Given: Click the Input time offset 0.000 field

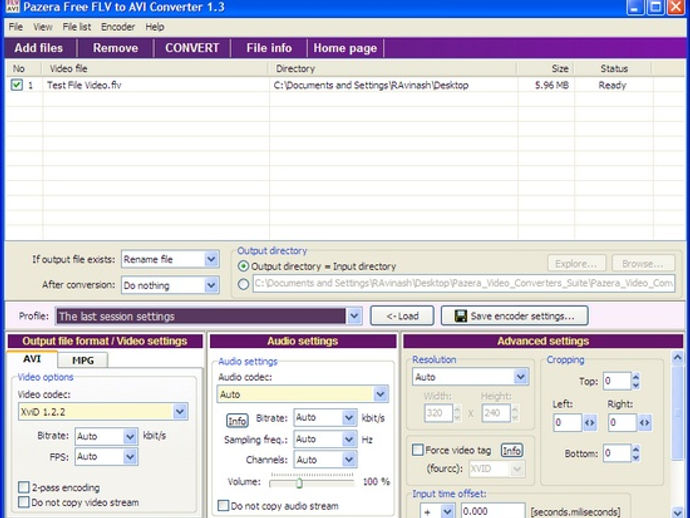Looking at the screenshot, I should (493, 511).
